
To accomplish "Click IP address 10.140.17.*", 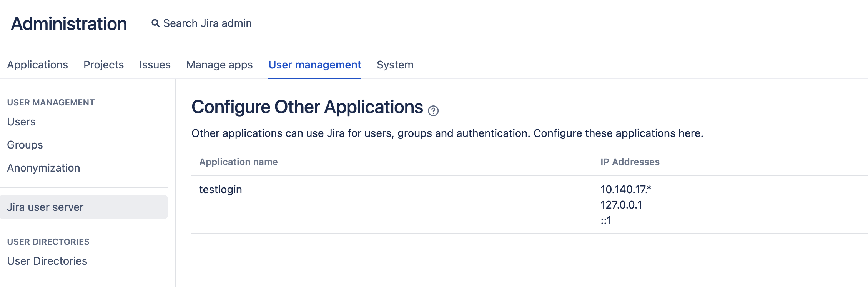I will (626, 189).
